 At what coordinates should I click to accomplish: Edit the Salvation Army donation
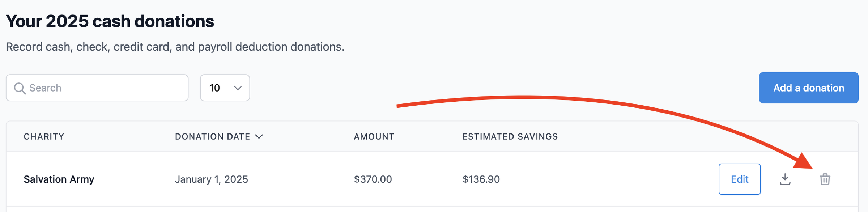click(x=740, y=179)
